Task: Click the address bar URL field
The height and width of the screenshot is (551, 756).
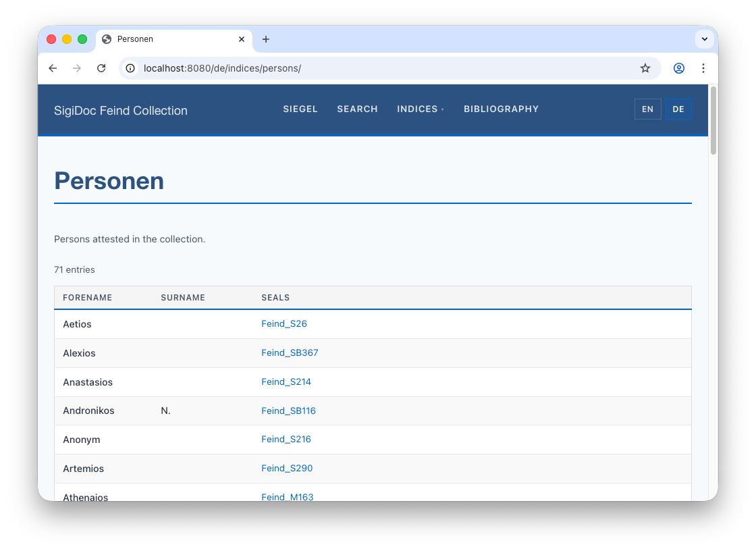Action: pyautogui.click(x=378, y=68)
